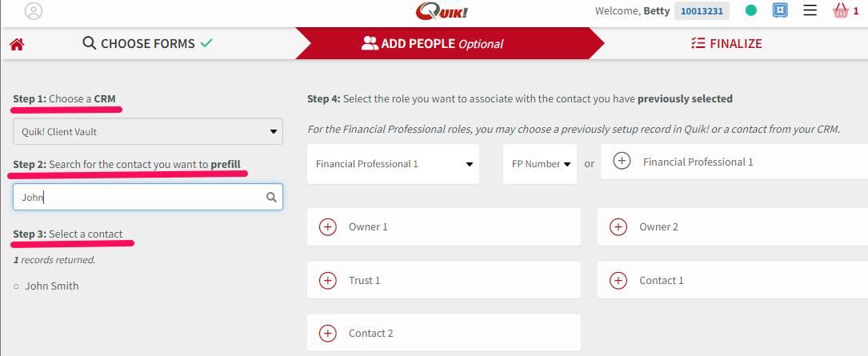
Task: Click the plus icon for Owner 1
Action: coord(328,227)
